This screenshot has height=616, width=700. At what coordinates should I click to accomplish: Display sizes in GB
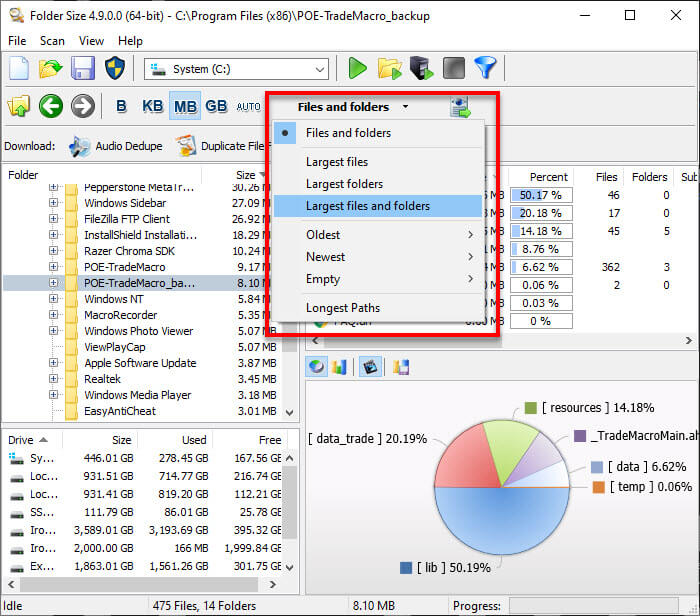point(217,106)
